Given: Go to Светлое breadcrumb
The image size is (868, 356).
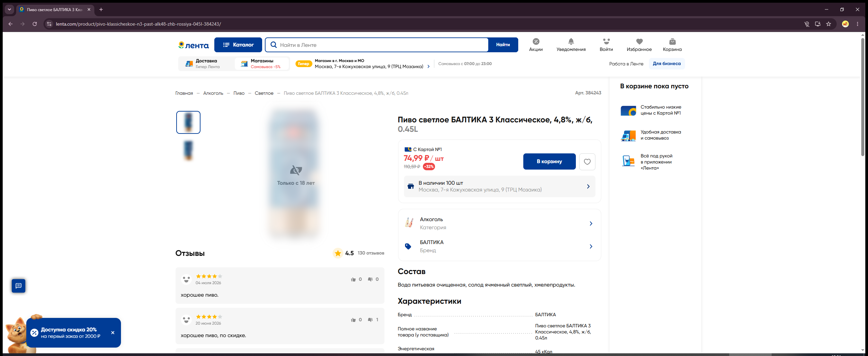Looking at the screenshot, I should pyautogui.click(x=264, y=93).
